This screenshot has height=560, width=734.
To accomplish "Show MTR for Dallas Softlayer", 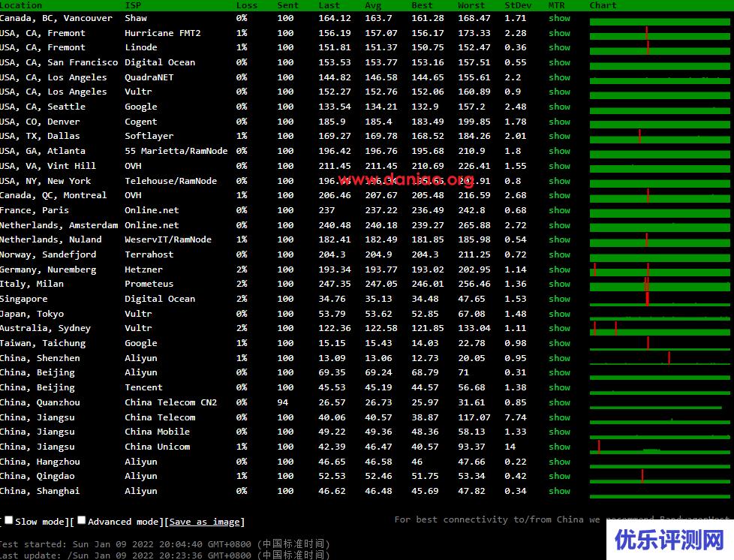I will click(x=559, y=136).
